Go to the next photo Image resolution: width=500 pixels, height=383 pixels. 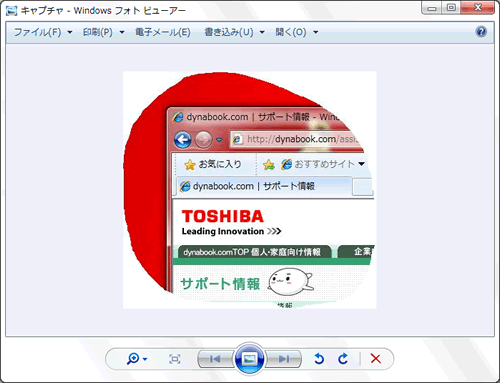coord(284,359)
